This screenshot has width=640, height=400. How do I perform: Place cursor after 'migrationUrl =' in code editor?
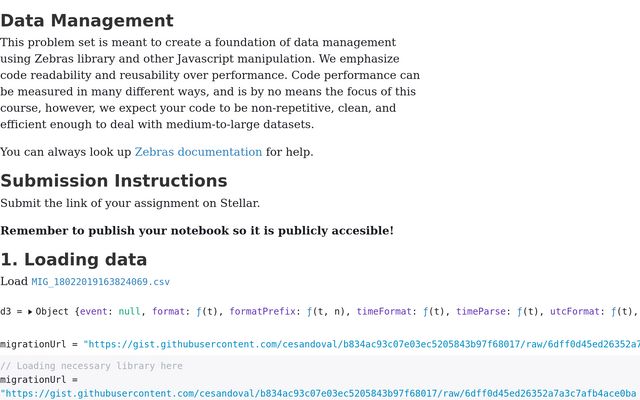(78, 380)
